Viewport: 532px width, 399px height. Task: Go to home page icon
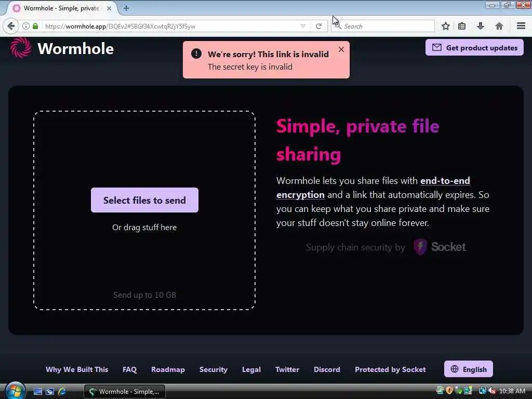pyautogui.click(x=499, y=26)
